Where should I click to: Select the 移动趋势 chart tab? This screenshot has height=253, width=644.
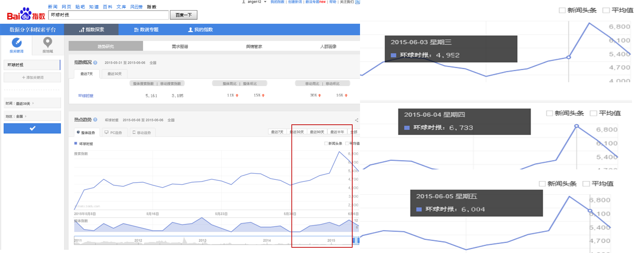point(142,133)
